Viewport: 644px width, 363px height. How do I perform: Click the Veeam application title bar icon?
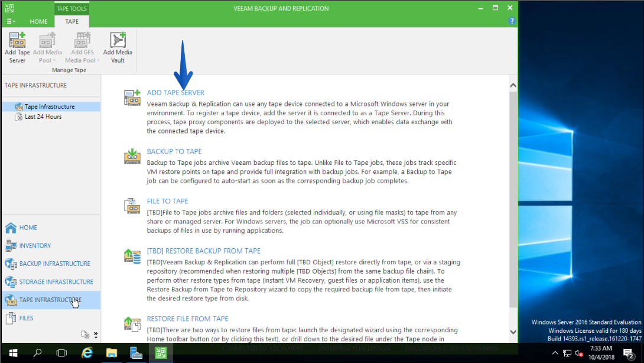tap(9, 8)
